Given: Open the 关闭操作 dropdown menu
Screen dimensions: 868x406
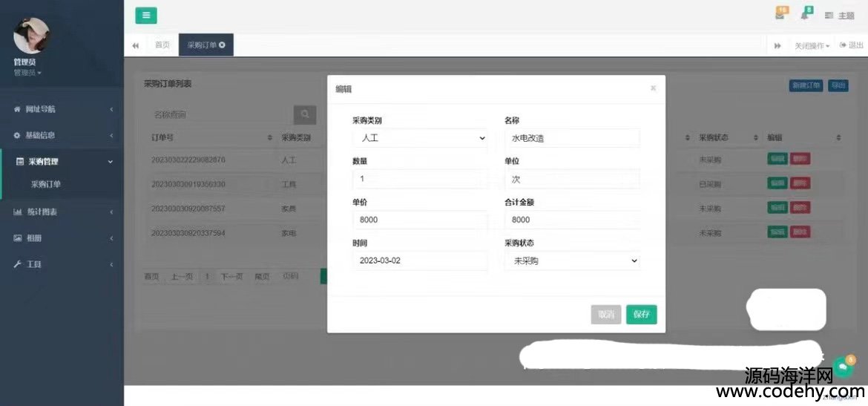Looking at the screenshot, I should (812, 46).
